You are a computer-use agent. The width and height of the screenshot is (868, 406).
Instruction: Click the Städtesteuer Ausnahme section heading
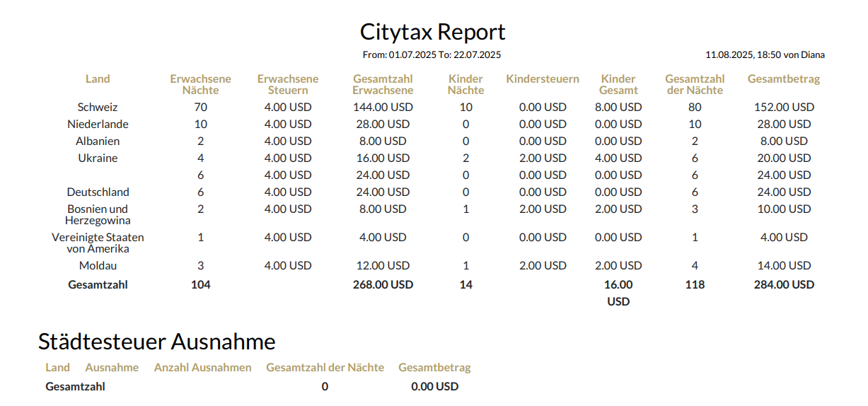pos(156,342)
